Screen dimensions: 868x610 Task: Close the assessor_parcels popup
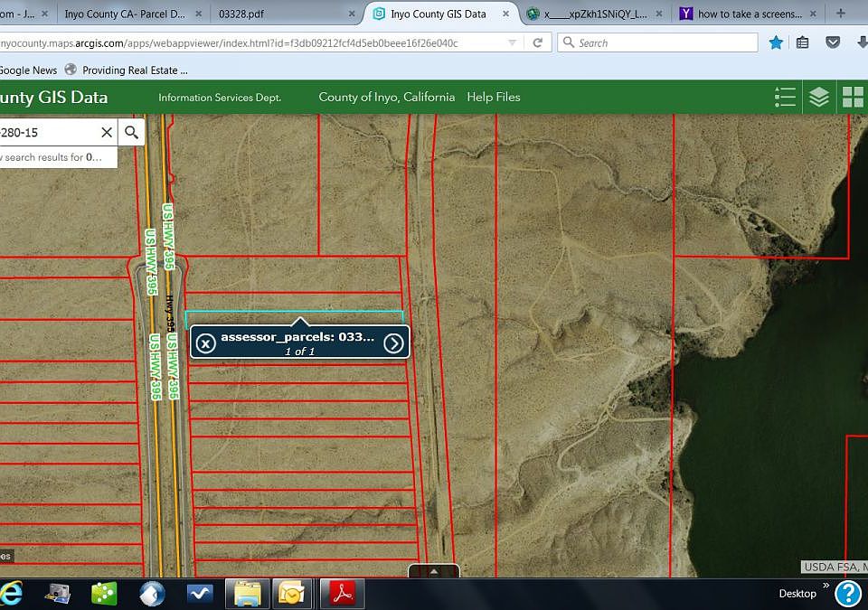[x=206, y=343]
